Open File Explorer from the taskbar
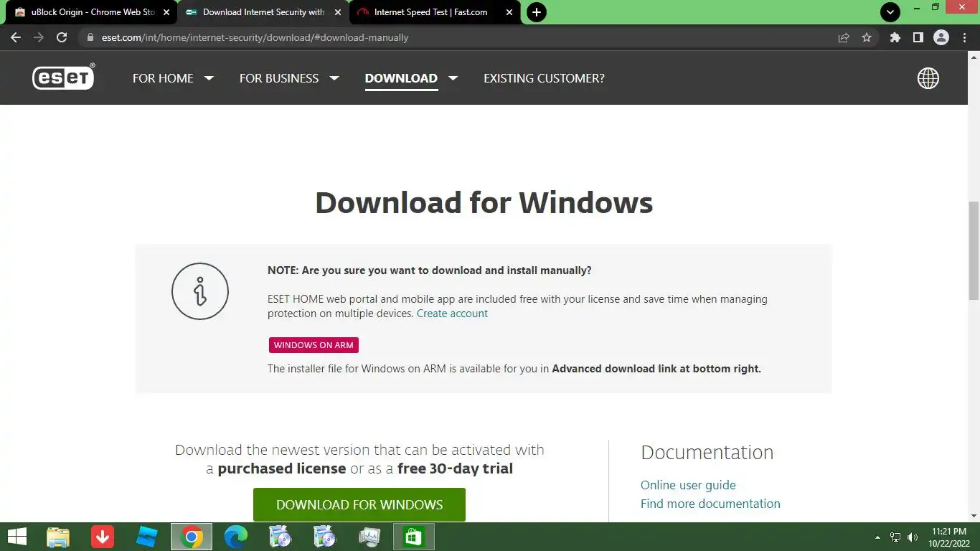Image resolution: width=980 pixels, height=551 pixels. tap(58, 537)
